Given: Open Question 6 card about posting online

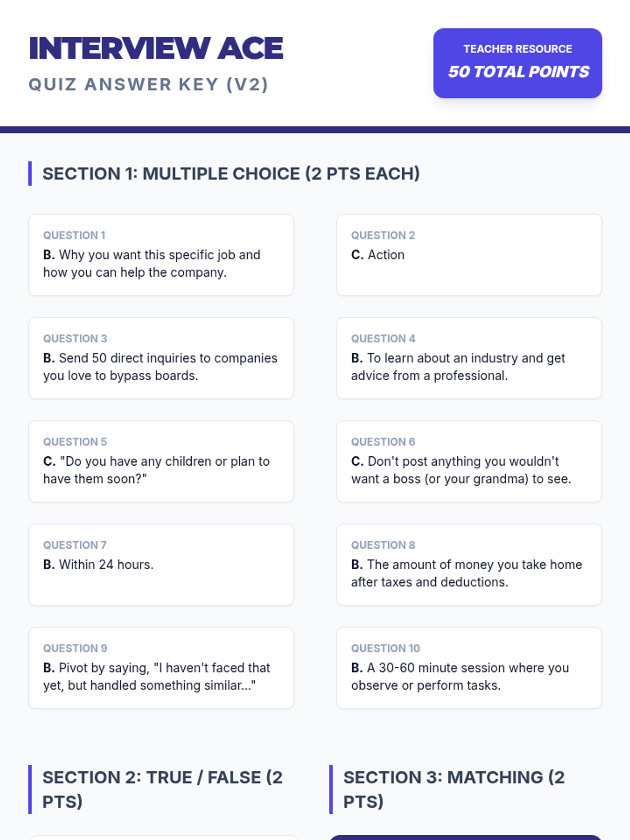Looking at the screenshot, I should coord(469,461).
